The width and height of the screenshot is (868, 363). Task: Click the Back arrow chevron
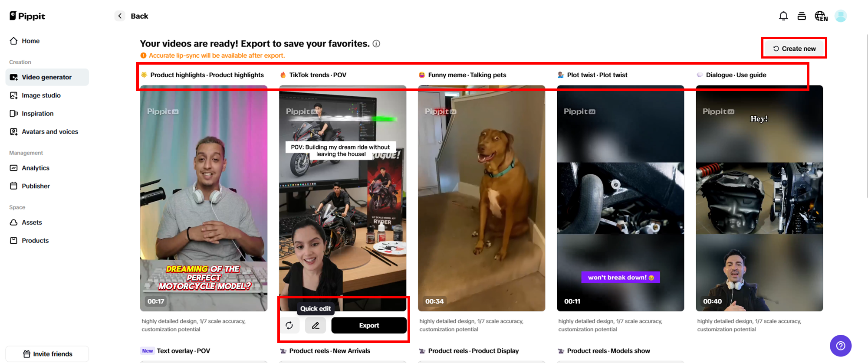point(120,16)
